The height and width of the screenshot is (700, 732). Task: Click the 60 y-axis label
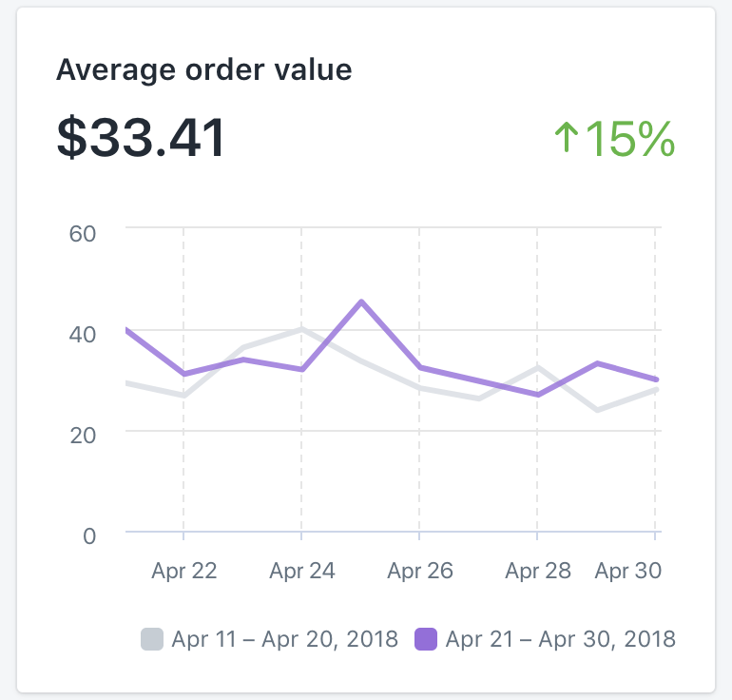(84, 233)
